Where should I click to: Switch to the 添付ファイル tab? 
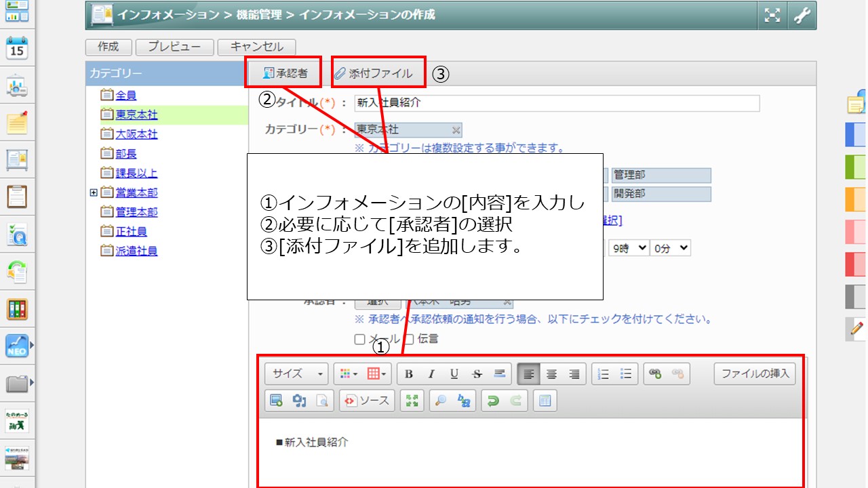point(374,74)
